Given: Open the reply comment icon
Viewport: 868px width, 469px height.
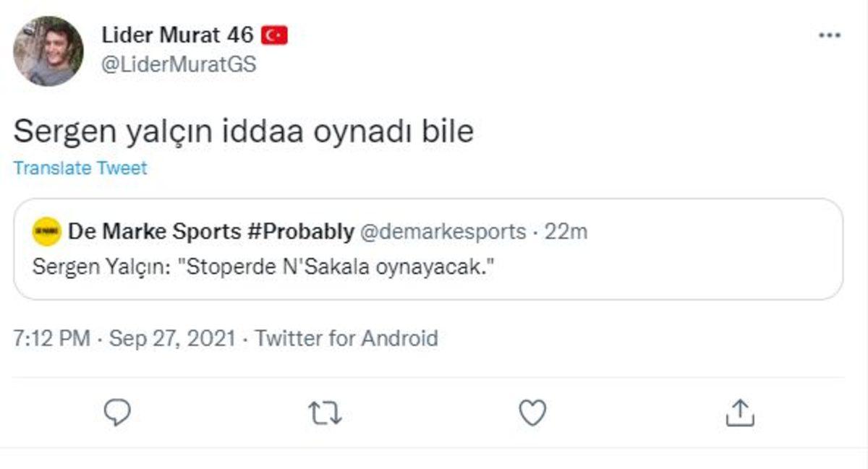Looking at the screenshot, I should 117,413.
